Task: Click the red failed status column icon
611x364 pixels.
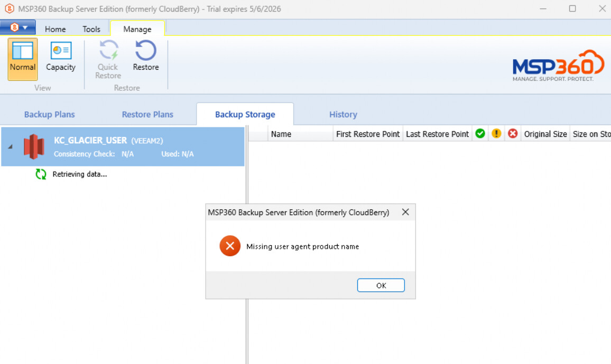Action: tap(513, 134)
